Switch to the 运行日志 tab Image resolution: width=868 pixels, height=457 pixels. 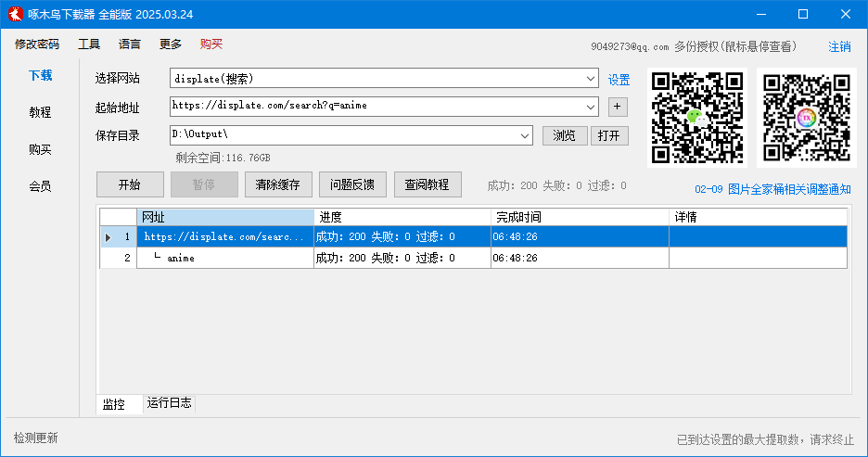coord(170,403)
